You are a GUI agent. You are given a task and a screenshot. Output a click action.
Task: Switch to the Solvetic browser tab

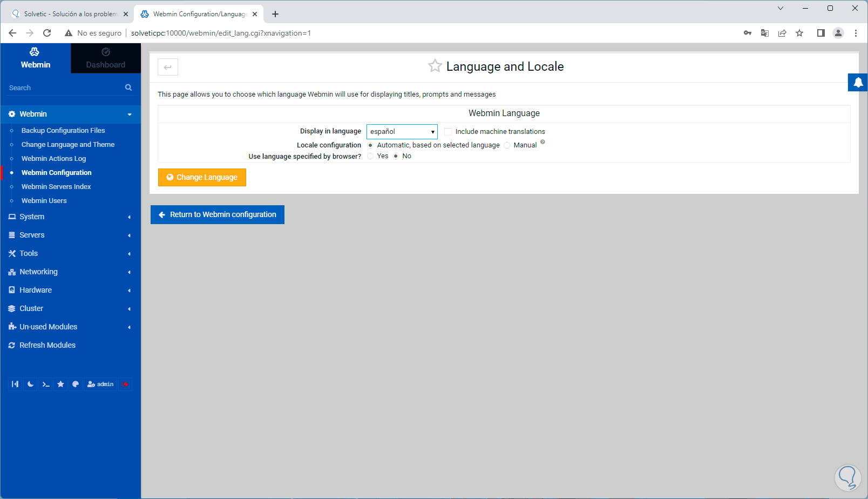(x=70, y=14)
